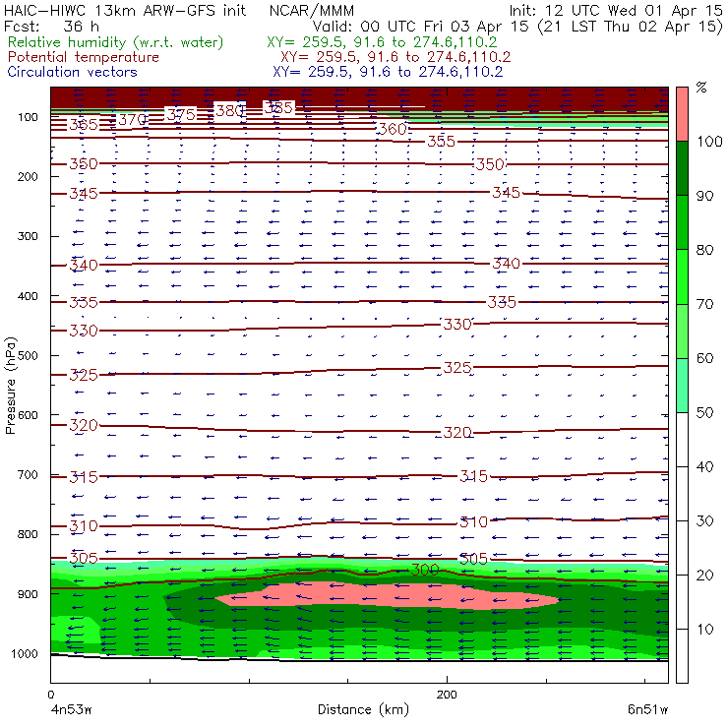
Task: Click the '50' colorbar percent label
Action: pyautogui.click(x=704, y=413)
